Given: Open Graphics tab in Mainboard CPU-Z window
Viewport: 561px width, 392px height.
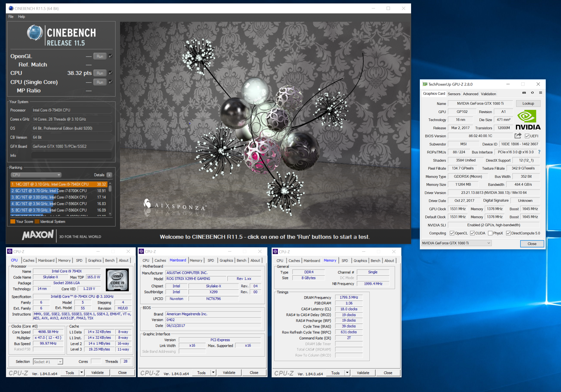Looking at the screenshot, I should (x=226, y=260).
